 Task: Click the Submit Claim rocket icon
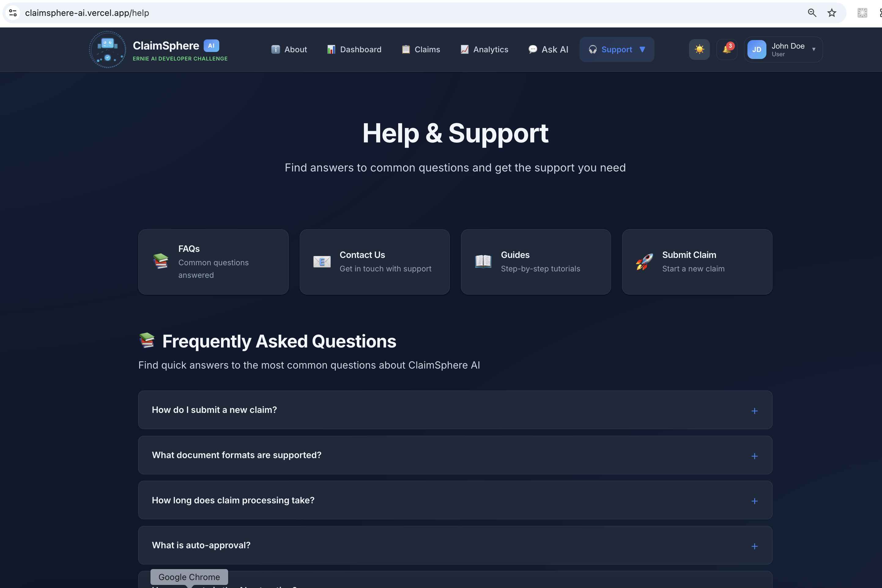coord(644,262)
